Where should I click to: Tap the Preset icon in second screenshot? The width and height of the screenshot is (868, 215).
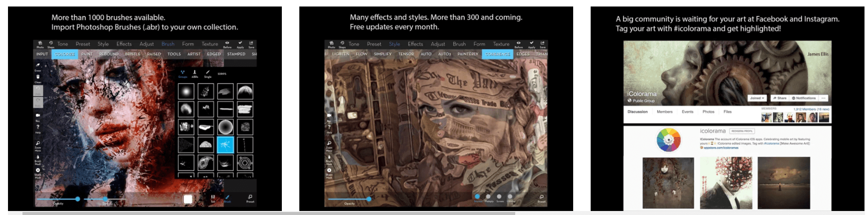541,198
